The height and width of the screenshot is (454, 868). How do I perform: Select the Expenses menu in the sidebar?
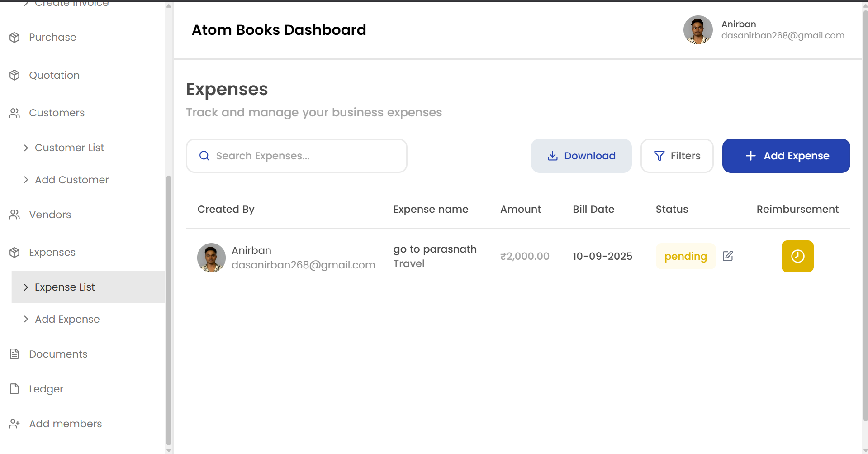tap(52, 252)
